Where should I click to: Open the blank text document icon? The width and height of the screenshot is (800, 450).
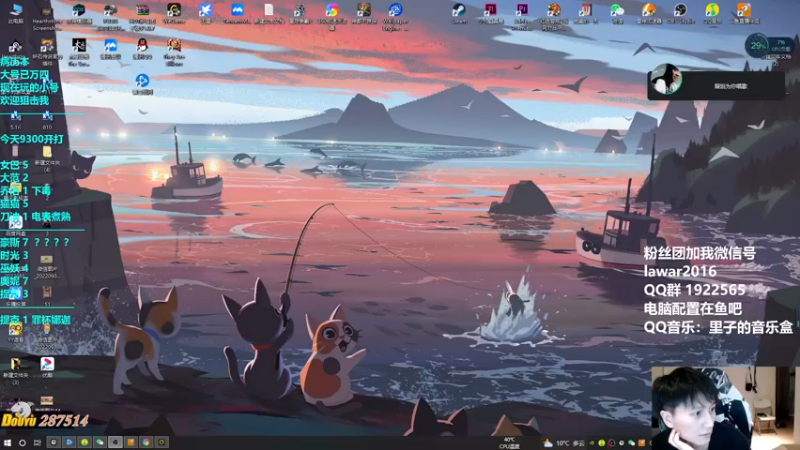click(x=268, y=13)
